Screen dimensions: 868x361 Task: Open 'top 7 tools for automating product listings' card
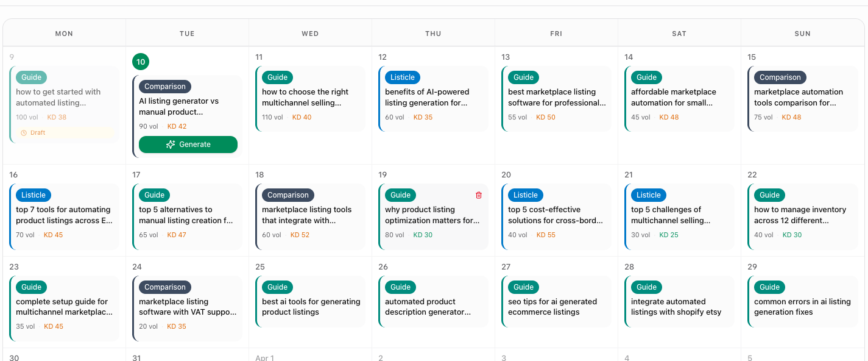coord(64,215)
